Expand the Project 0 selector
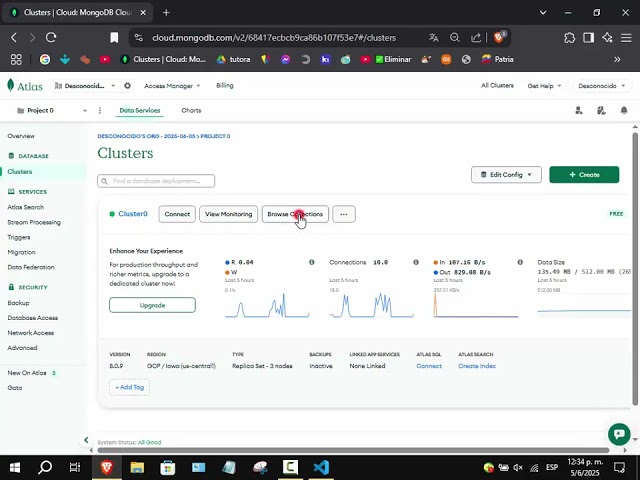 [x=52, y=111]
